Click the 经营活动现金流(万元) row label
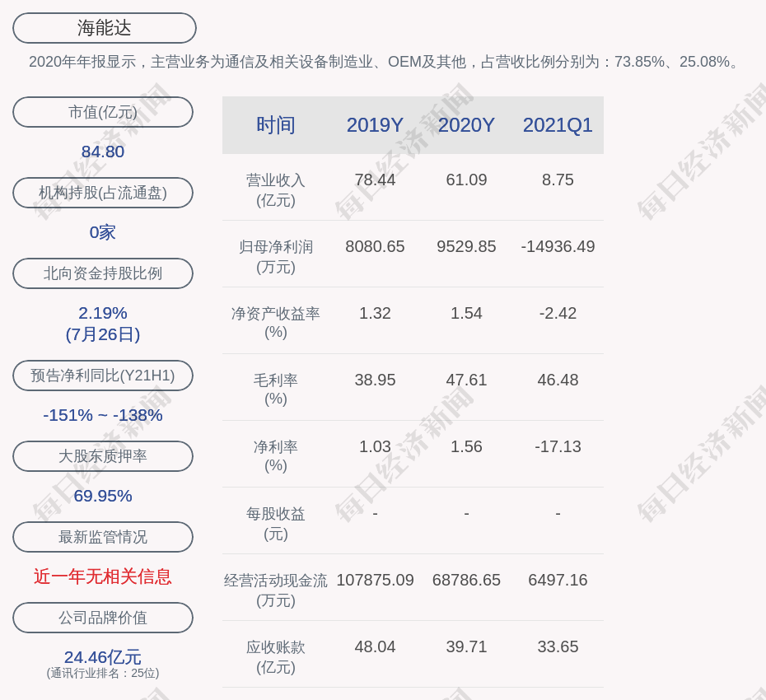This screenshot has height=700, width=766. point(276,590)
